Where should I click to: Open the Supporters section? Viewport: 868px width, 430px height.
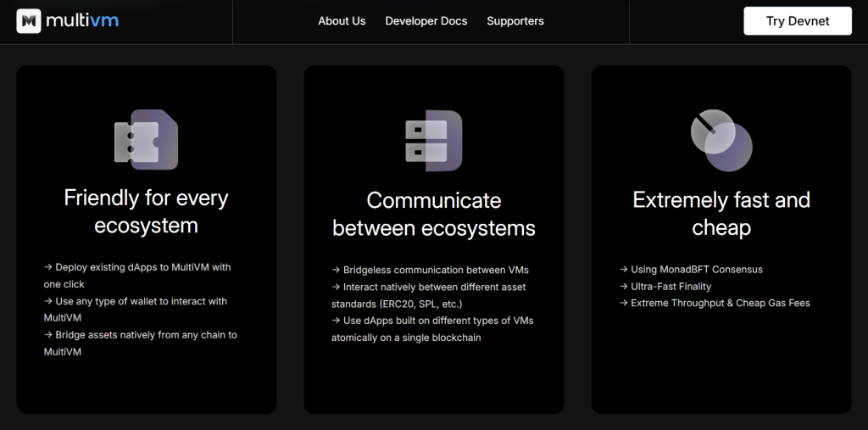pyautogui.click(x=515, y=21)
